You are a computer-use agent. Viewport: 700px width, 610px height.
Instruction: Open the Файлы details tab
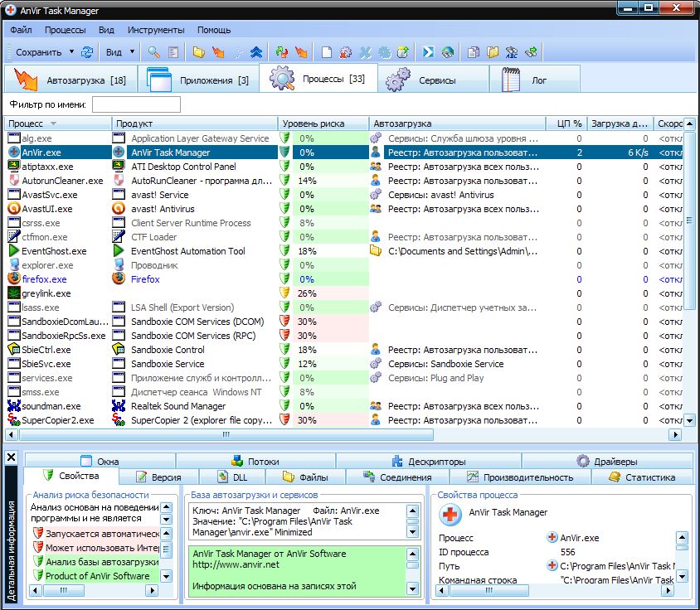pos(306,477)
